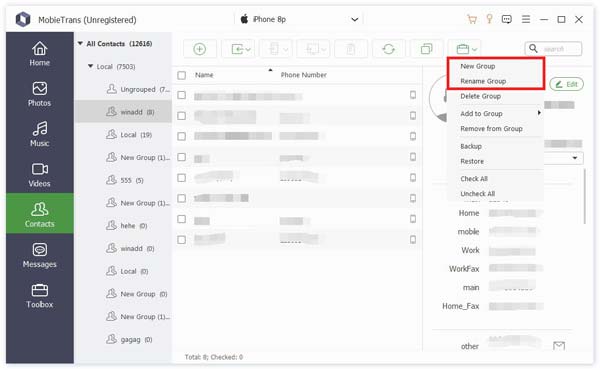Check the sixth contact row checkbox
Viewport: 600px width, 370px height.
[x=182, y=198]
